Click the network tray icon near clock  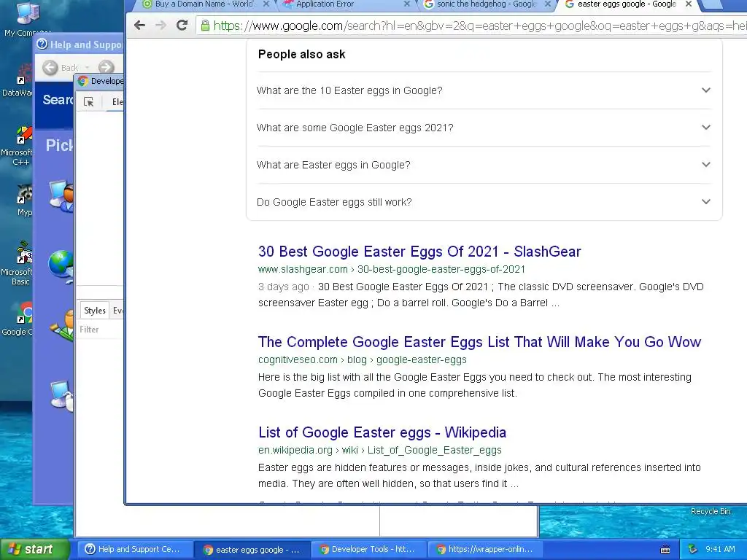[693, 550]
